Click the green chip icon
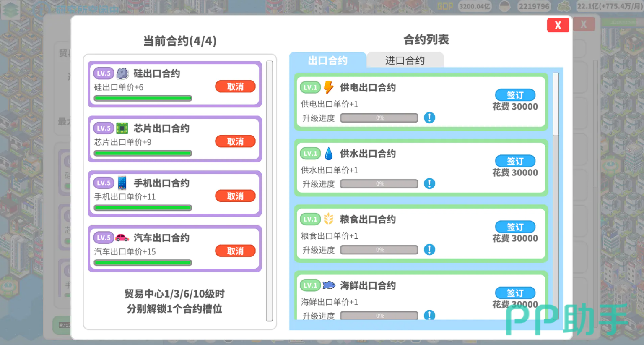Viewport: 644px width, 345px height. point(122,128)
